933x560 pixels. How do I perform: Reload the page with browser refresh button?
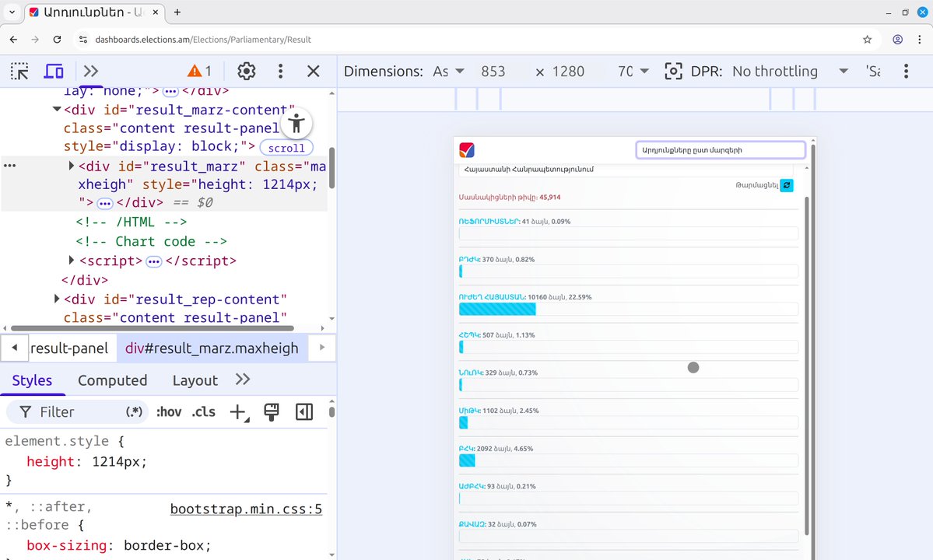(x=57, y=39)
